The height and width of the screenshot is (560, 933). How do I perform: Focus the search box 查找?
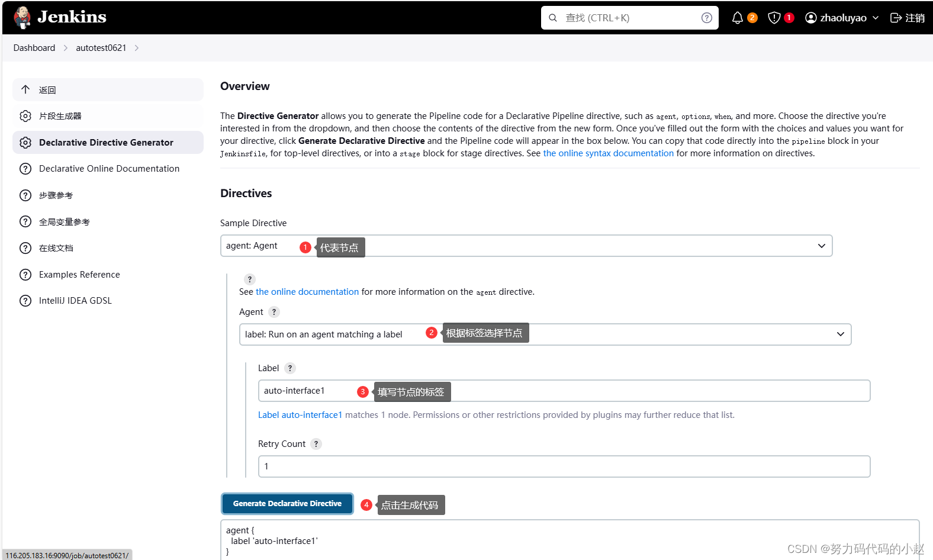tap(629, 18)
